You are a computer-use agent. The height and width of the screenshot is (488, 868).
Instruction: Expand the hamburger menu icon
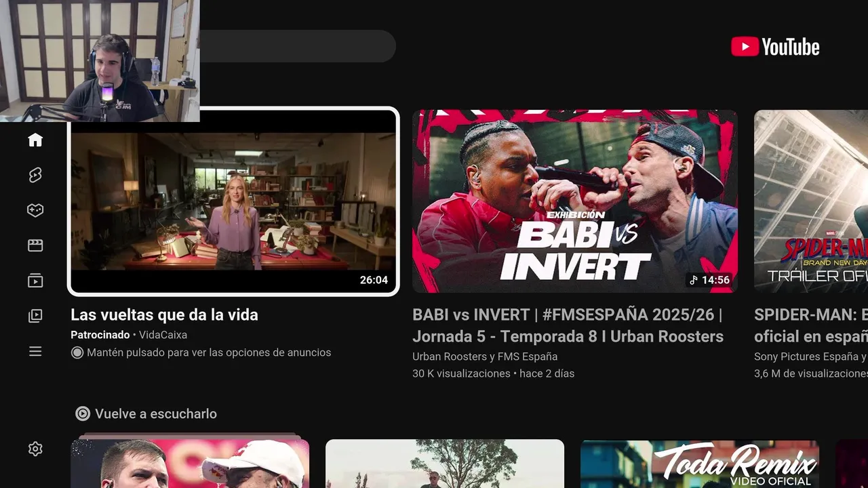click(x=35, y=351)
